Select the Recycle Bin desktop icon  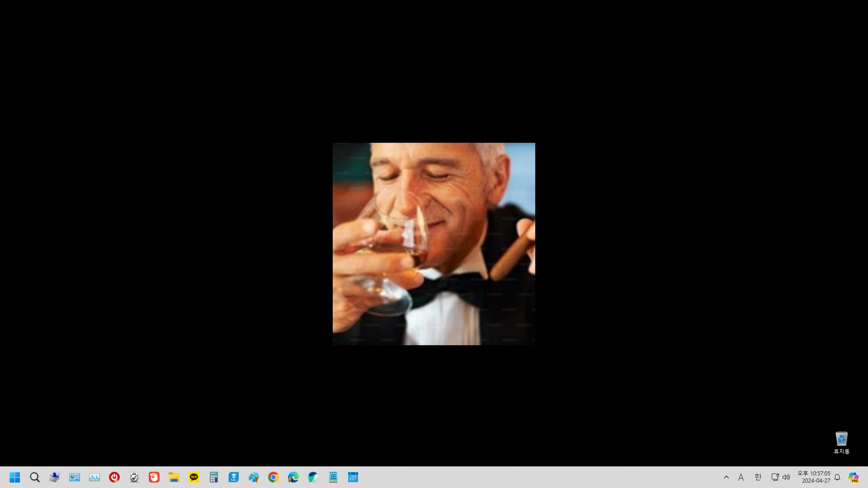[841, 442]
